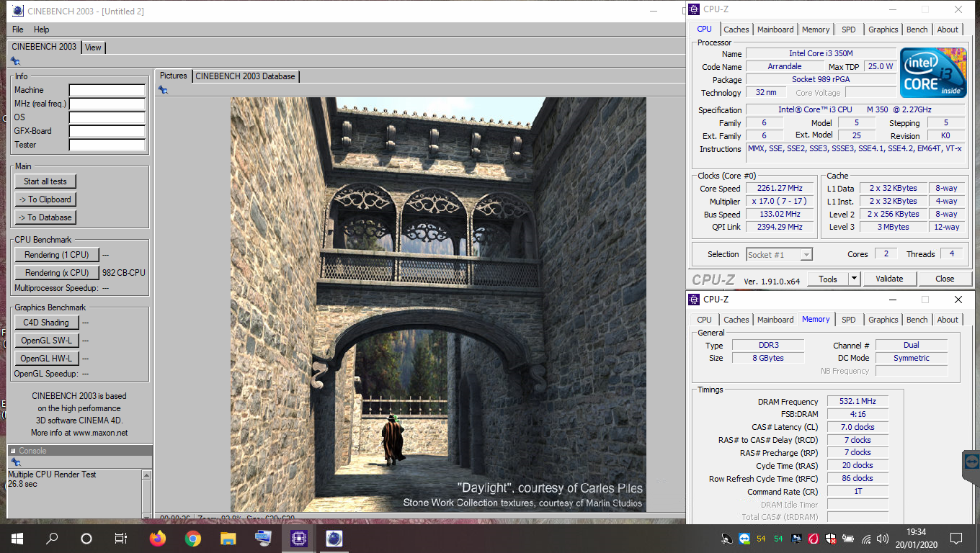Launch Firefox from the taskbar
This screenshot has width=980, height=553.
[x=157, y=538]
